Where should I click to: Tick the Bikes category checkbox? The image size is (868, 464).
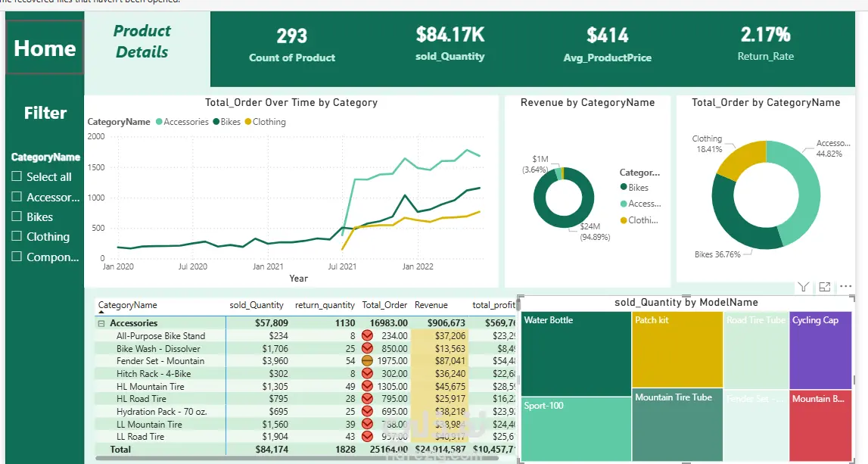pos(17,216)
